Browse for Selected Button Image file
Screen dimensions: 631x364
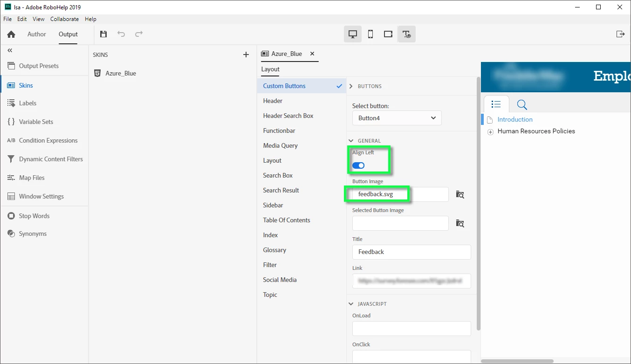(x=460, y=223)
